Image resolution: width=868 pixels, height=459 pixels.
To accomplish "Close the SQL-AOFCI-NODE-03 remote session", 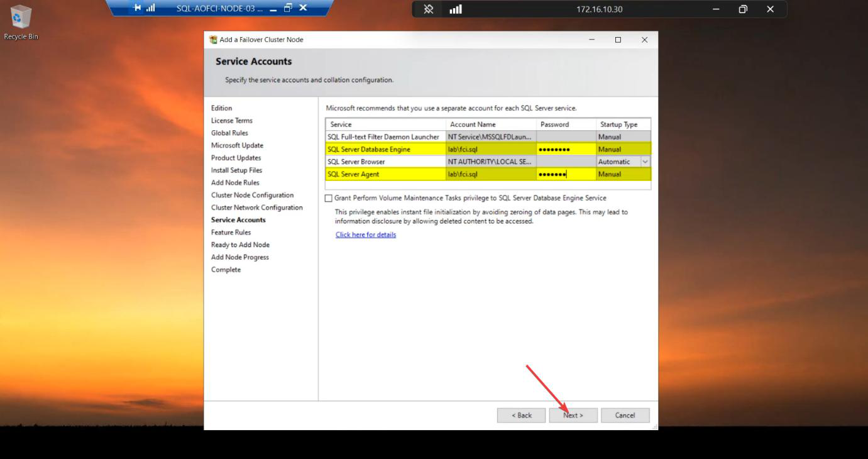I will 302,8.
